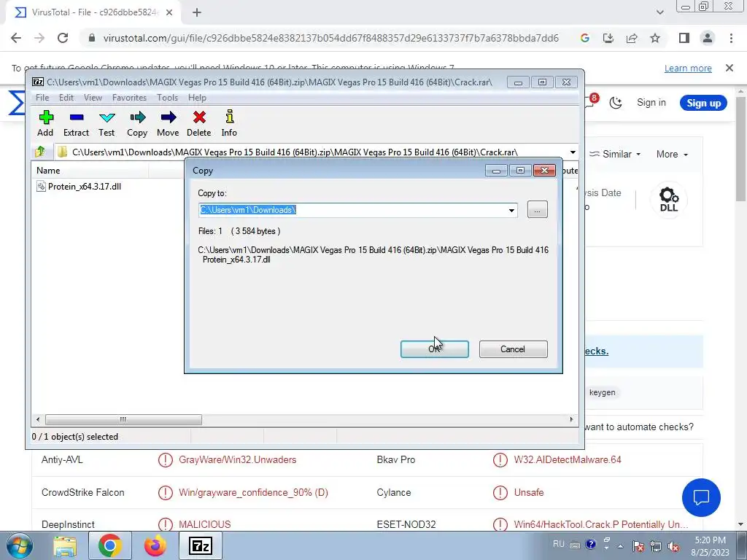The height and width of the screenshot is (560, 747).
Task: Click the Move toolbar icon in 7-Zip
Action: pyautogui.click(x=168, y=122)
